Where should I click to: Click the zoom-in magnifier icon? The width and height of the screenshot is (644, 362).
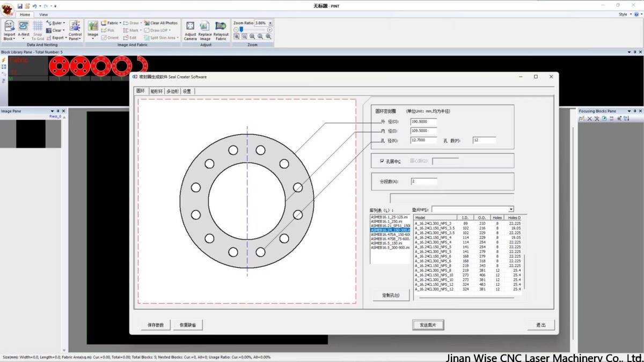click(x=237, y=36)
